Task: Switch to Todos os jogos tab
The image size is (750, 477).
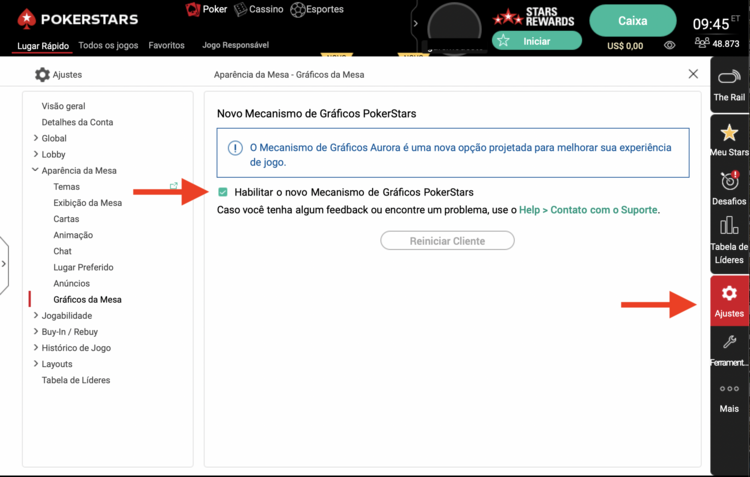Action: tap(108, 45)
